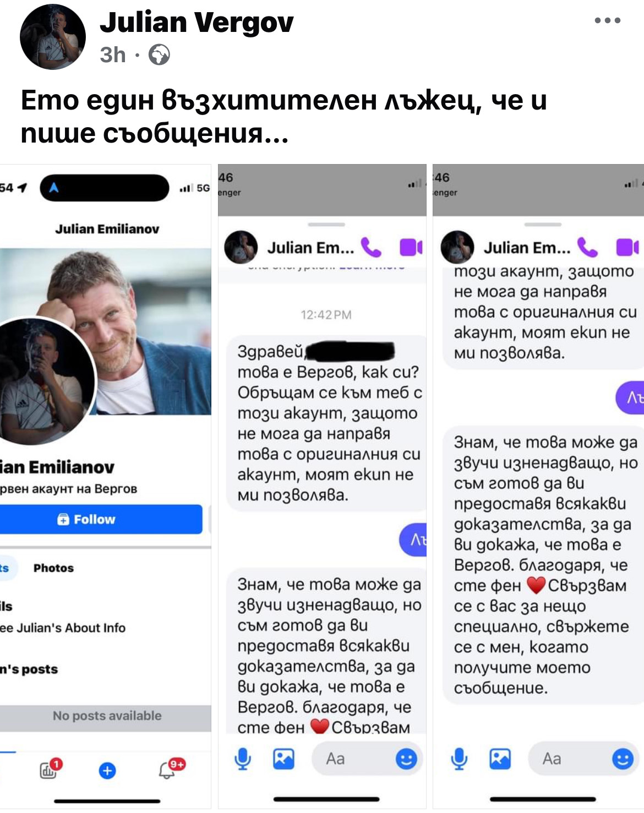This screenshot has height=813, width=644.
Task: Open the fake profile screenshot thumbnail
Action: tap(105, 486)
